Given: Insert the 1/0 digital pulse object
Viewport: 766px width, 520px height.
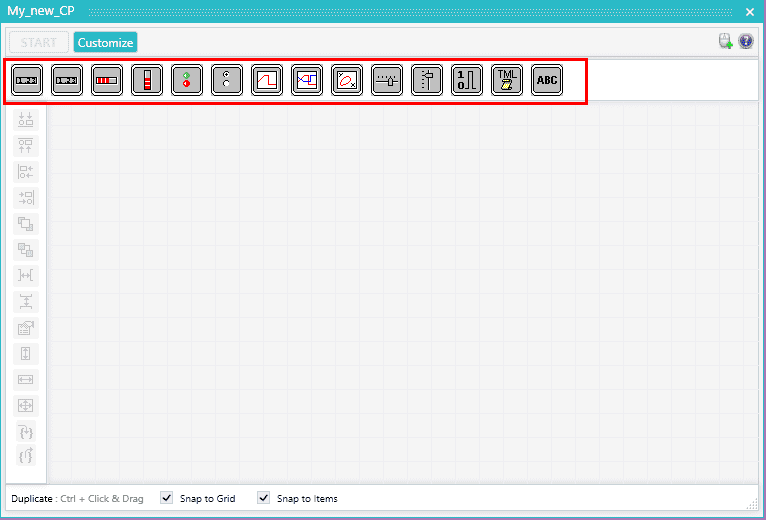Looking at the screenshot, I should click(468, 80).
